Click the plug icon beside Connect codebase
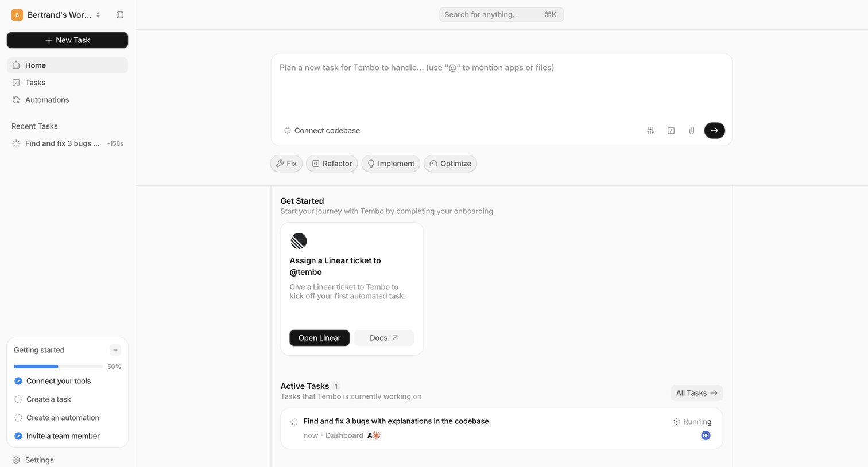 point(288,131)
